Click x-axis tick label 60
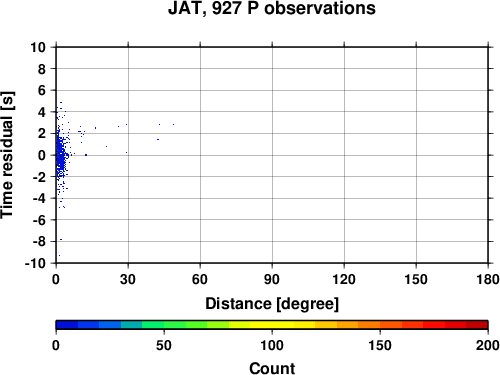 200,279
